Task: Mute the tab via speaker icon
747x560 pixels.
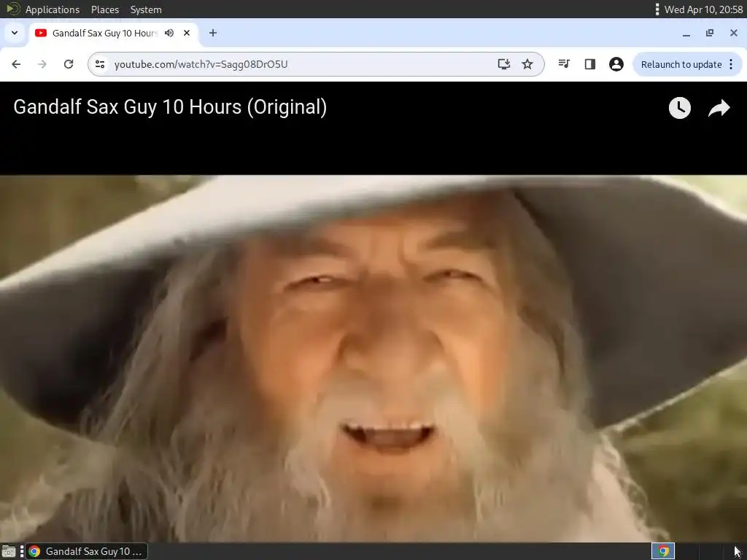Action: coord(169,33)
